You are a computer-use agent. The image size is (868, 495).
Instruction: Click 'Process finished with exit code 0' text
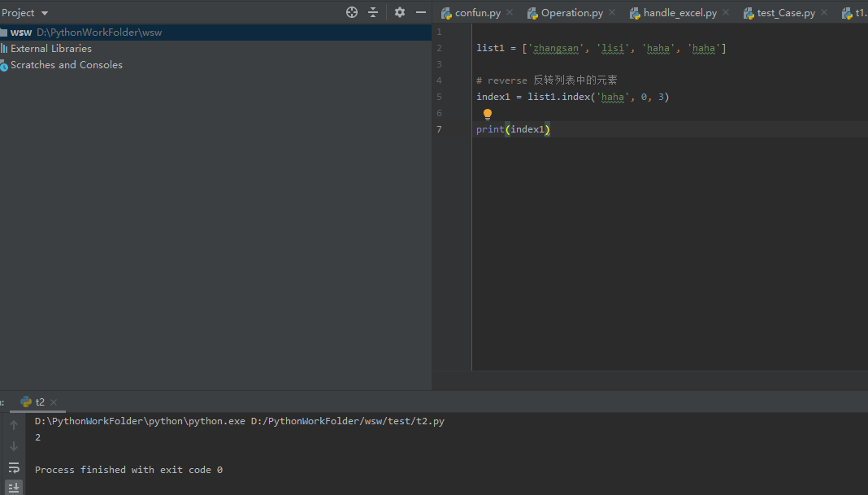(x=129, y=470)
